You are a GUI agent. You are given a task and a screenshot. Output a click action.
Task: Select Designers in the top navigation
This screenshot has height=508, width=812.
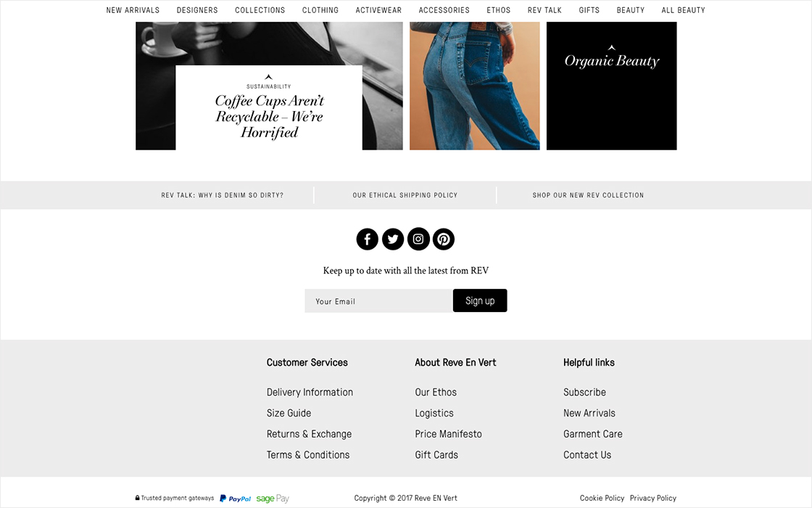[x=197, y=10]
